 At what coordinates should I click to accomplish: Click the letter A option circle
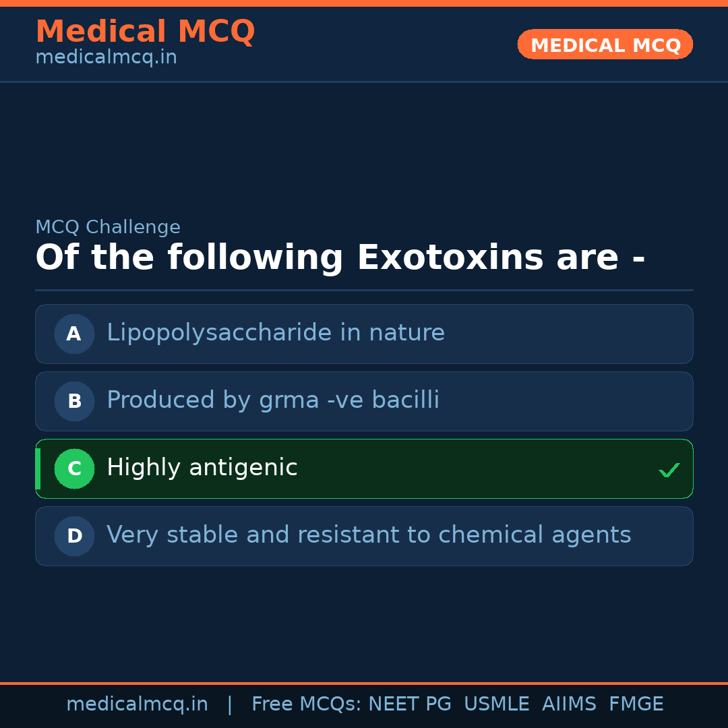tap(74, 334)
